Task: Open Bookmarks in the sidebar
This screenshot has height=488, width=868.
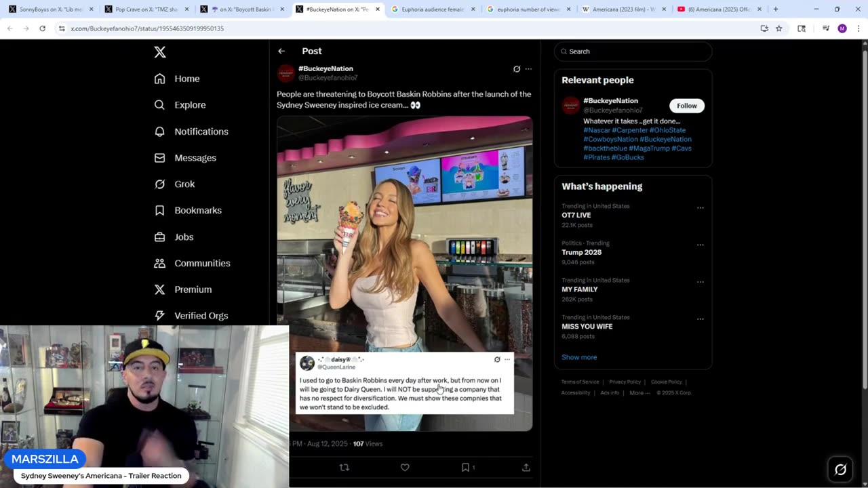Action: (188, 210)
